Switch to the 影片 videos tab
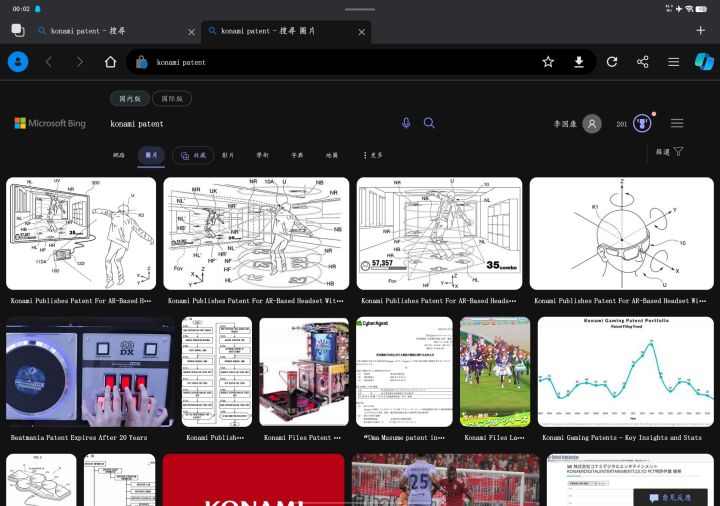 228,155
